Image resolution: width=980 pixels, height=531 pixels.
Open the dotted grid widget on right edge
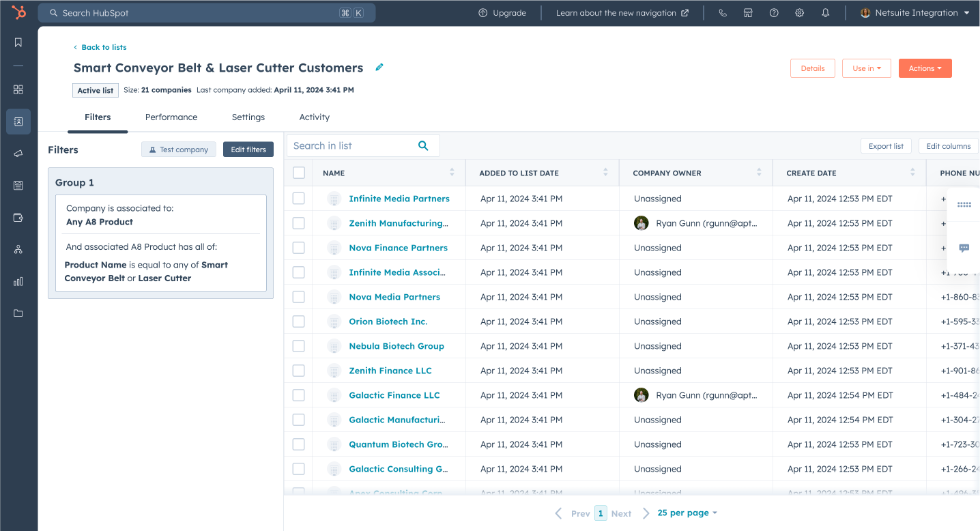tap(964, 205)
